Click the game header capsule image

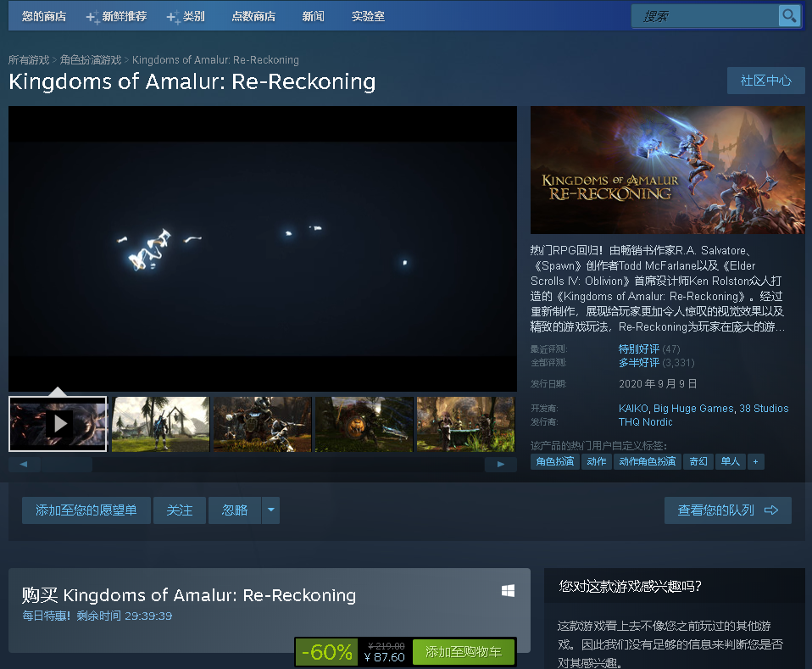click(668, 170)
